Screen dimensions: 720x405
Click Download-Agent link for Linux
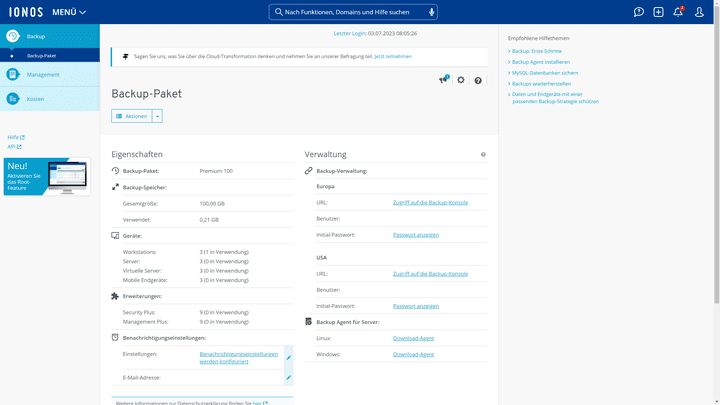coord(413,338)
